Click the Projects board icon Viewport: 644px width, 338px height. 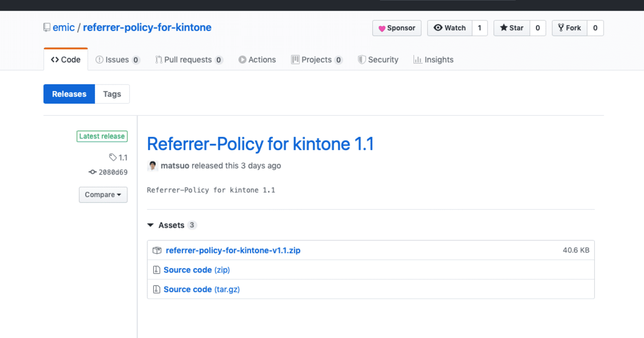(x=295, y=59)
